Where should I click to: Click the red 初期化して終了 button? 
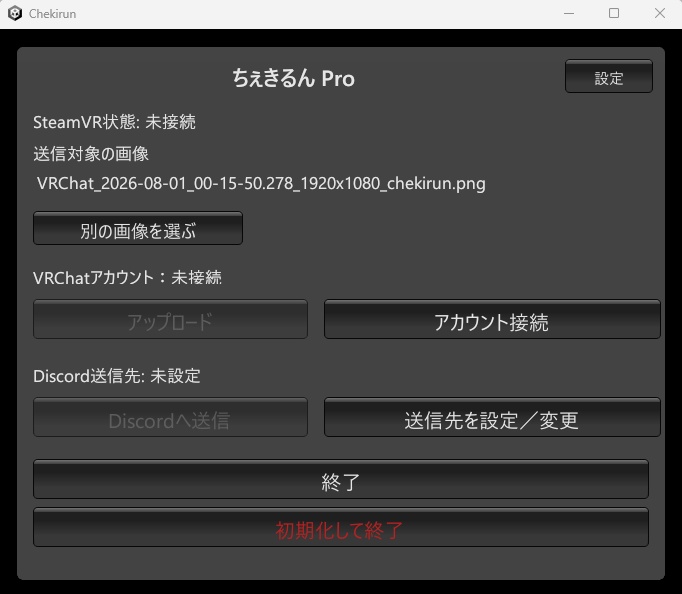coord(341,527)
